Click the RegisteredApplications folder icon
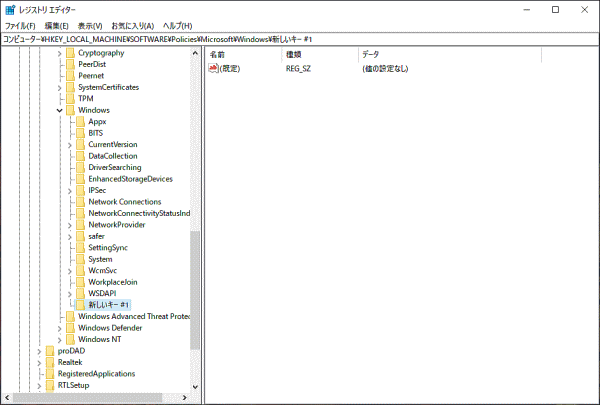600x405 pixels. point(50,374)
